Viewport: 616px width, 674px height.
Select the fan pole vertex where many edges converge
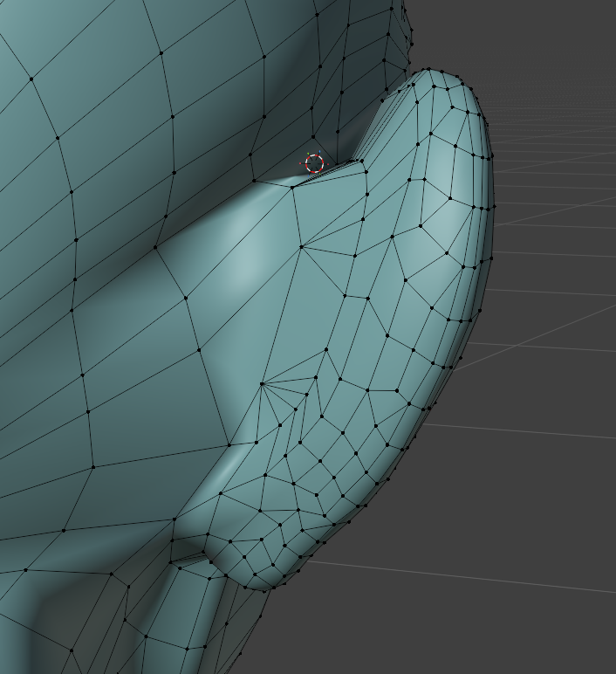[x=262, y=382]
